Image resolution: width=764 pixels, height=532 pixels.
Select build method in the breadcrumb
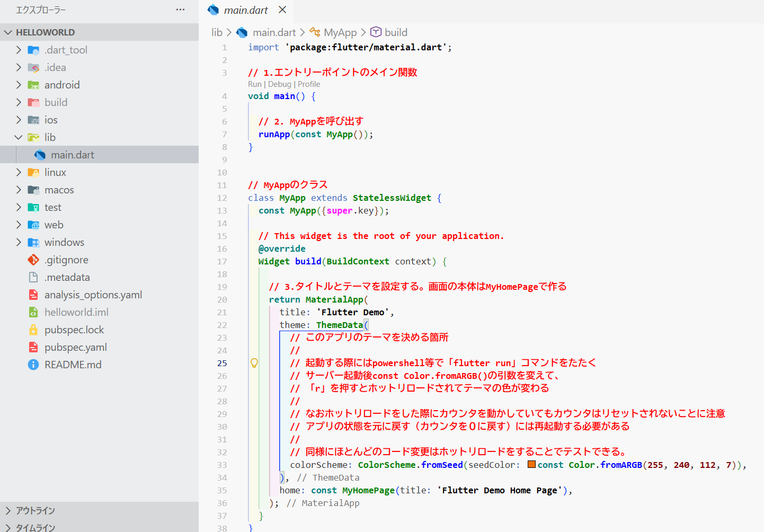click(396, 32)
